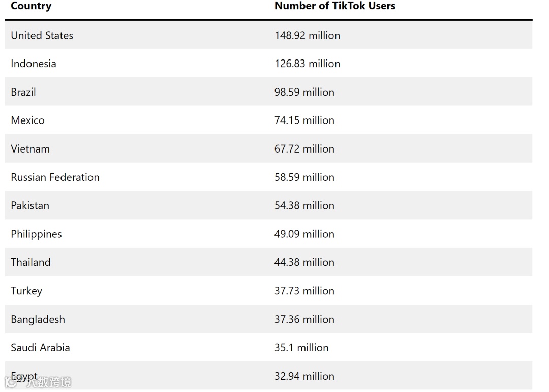Viewport: 549px width, 392px height.
Task: Select the 35.1 million value
Action: 301,348
